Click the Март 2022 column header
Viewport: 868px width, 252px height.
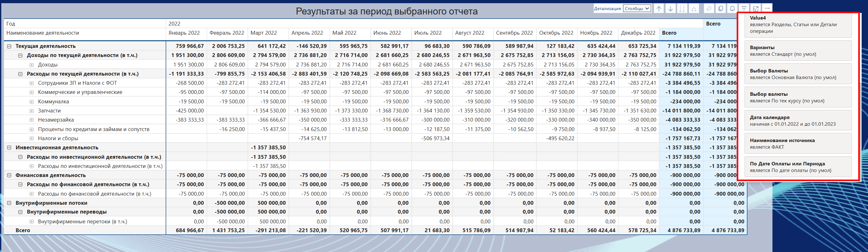pyautogui.click(x=264, y=33)
